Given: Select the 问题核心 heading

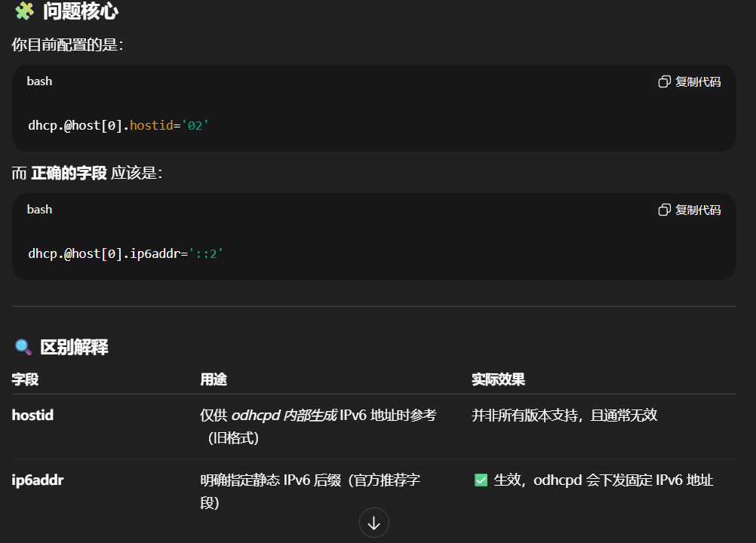Looking at the screenshot, I should click(x=79, y=11).
